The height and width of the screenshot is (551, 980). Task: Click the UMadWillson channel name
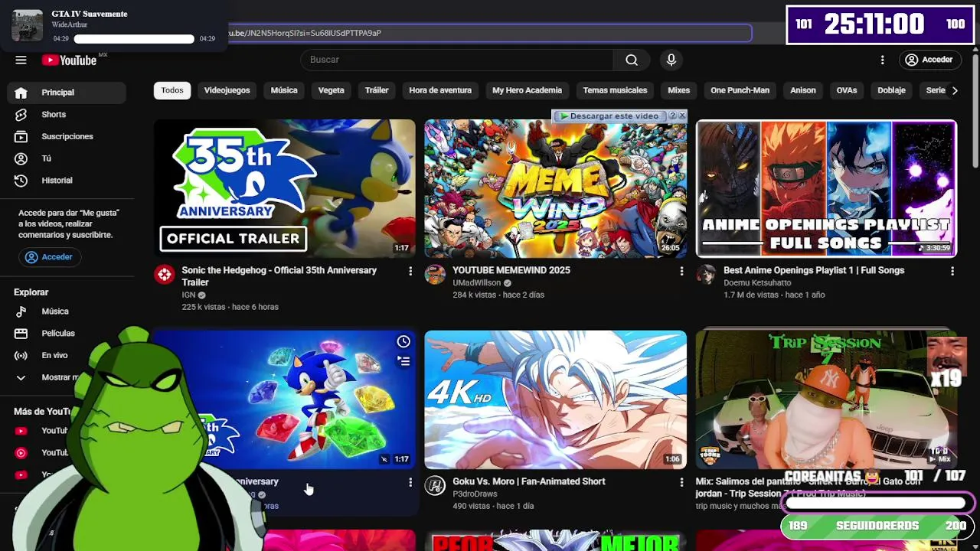point(477,282)
